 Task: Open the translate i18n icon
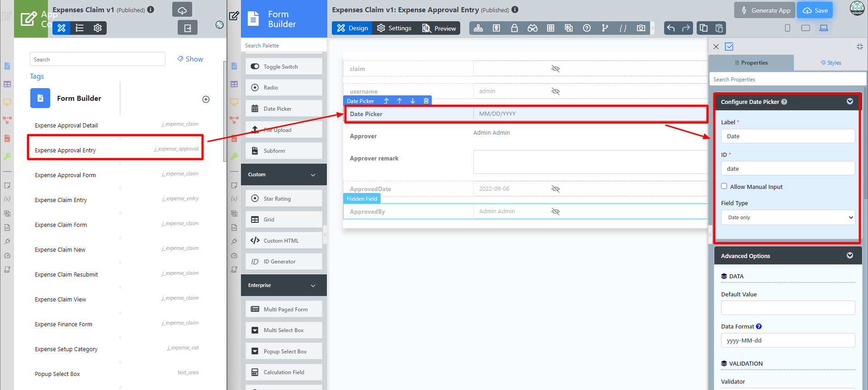tap(569, 28)
